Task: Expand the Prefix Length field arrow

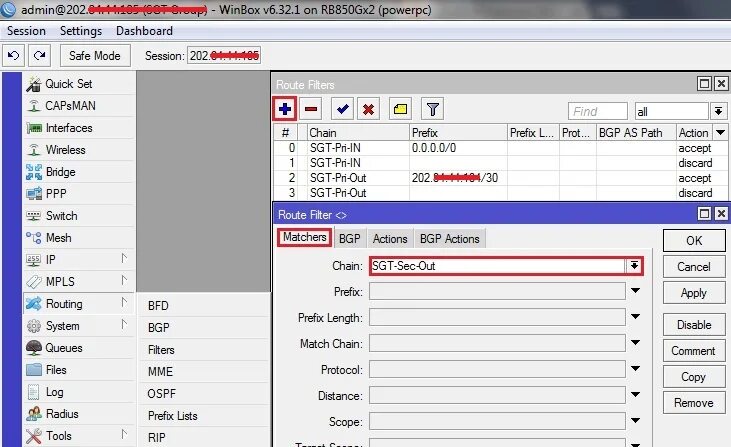Action: [635, 317]
